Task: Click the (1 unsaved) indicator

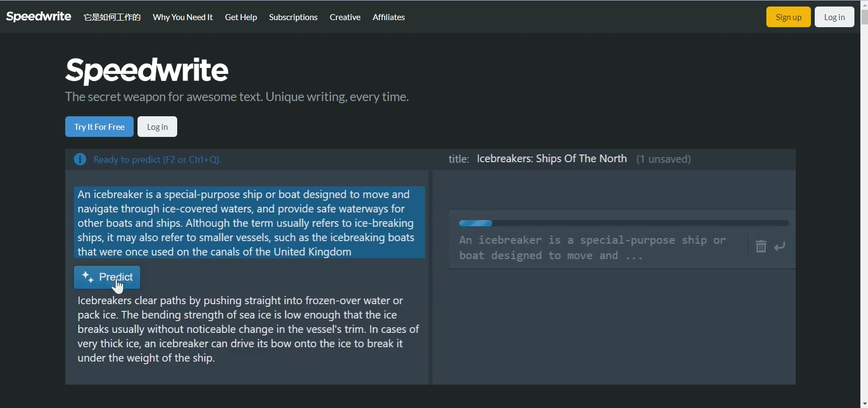Action: (664, 159)
